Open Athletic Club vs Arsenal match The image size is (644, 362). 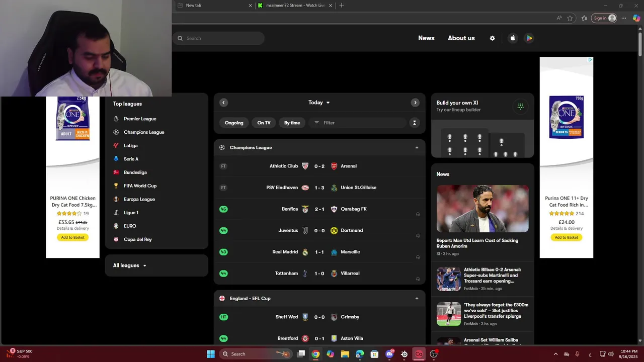[x=319, y=166]
